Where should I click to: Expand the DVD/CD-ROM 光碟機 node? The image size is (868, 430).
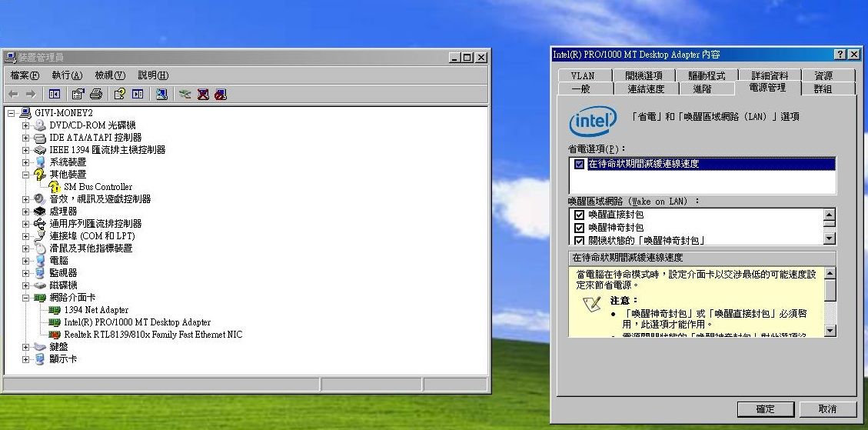click(x=25, y=125)
